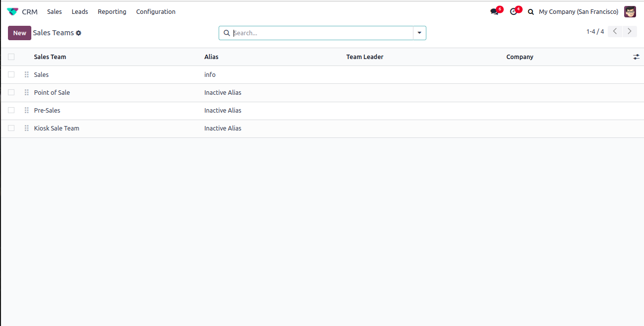Open the optional columns adjust icon

(636, 57)
